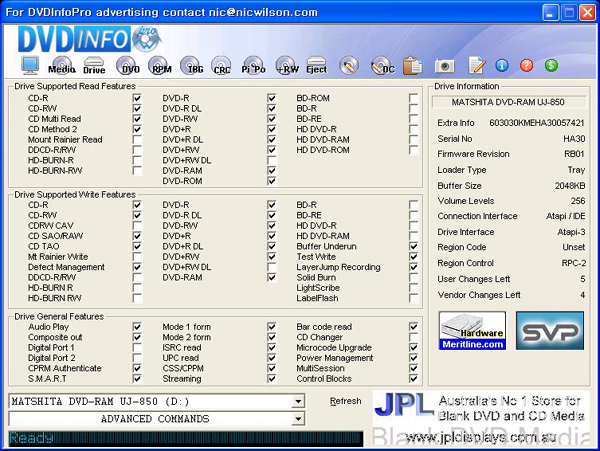Toggle LightScribe checkbox
600x451 pixels.
click(x=413, y=287)
